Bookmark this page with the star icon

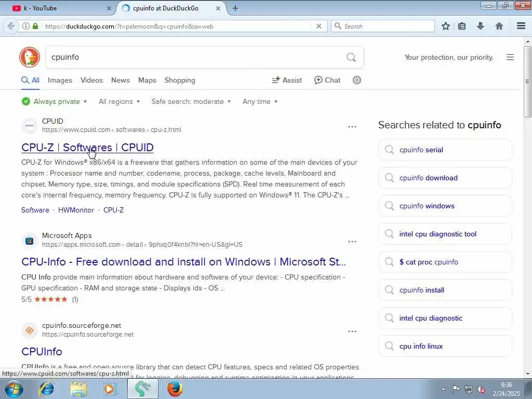pos(445,26)
